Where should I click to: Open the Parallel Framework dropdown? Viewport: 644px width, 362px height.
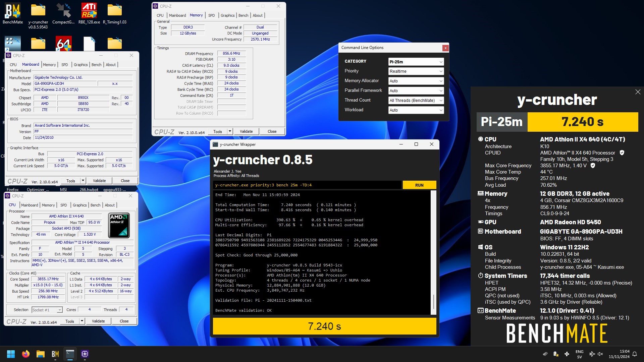click(x=416, y=91)
